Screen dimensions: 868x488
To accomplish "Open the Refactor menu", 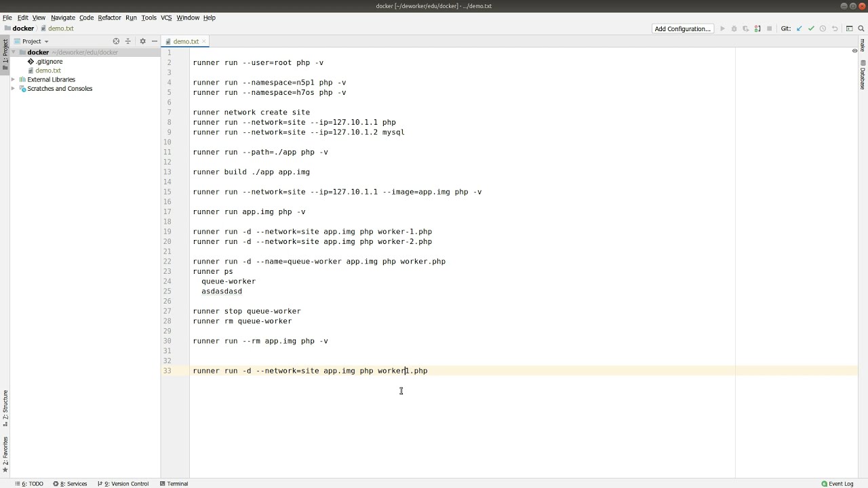I will 109,18.
